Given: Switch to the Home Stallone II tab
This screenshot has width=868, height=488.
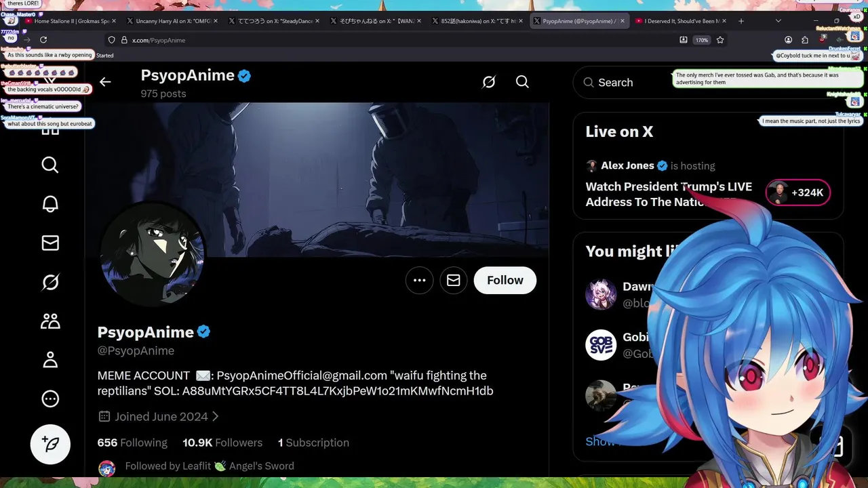Looking at the screenshot, I should coord(69,21).
